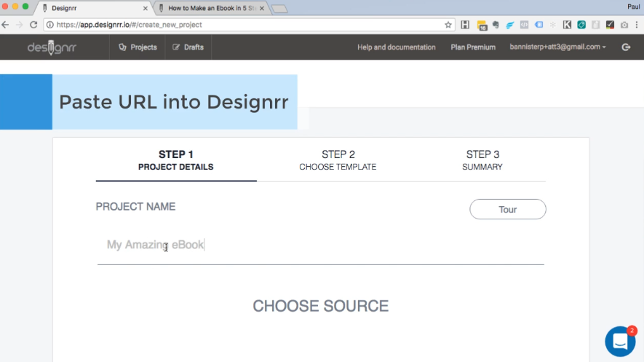Open the Projects page
644x362 pixels.
click(x=138, y=47)
